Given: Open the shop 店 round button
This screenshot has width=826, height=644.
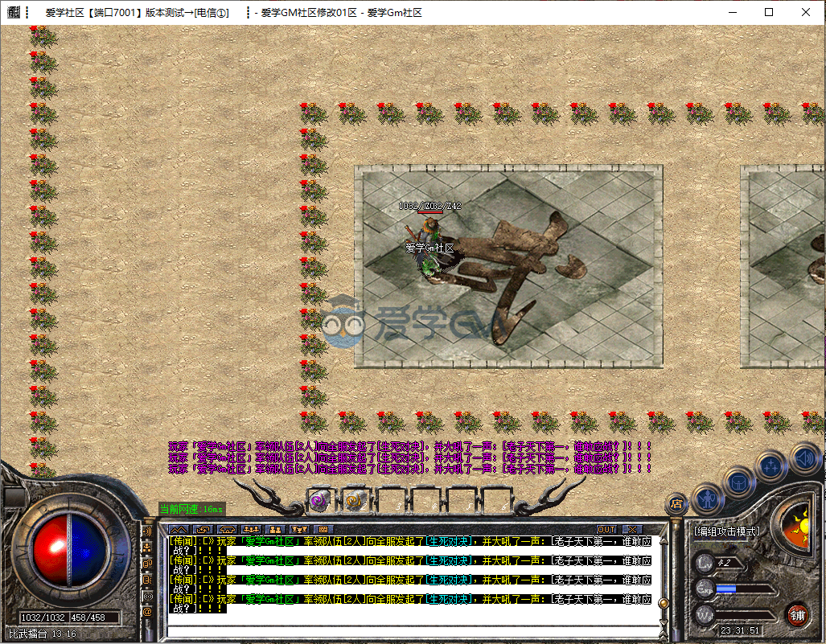Looking at the screenshot, I should pos(676,504).
